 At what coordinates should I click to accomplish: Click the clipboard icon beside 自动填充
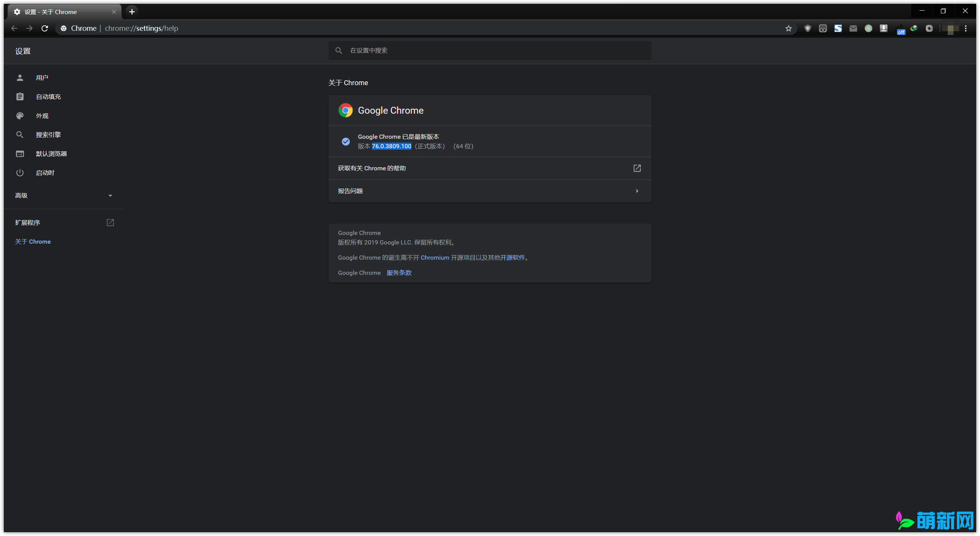point(20,97)
